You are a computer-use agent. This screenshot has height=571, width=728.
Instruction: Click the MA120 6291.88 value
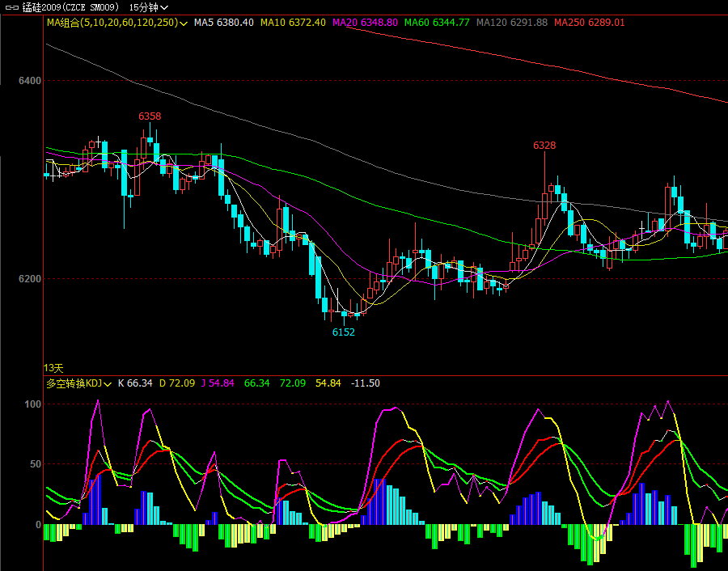point(512,23)
